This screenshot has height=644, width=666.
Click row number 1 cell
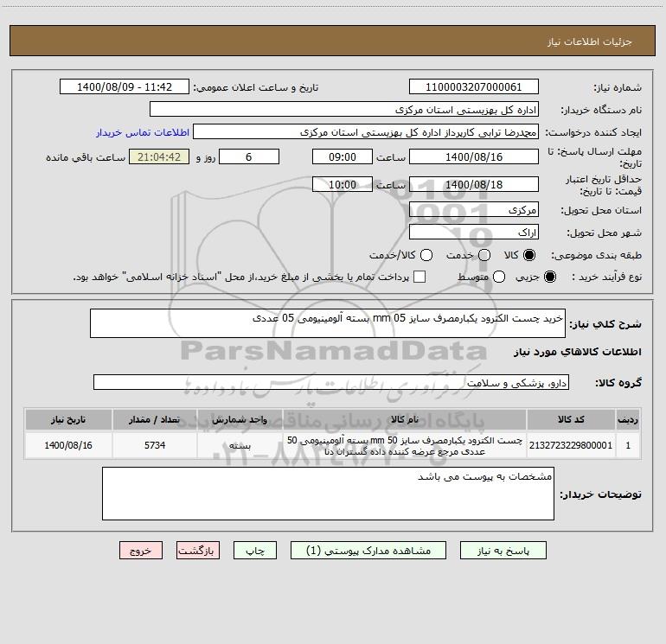[628, 445]
